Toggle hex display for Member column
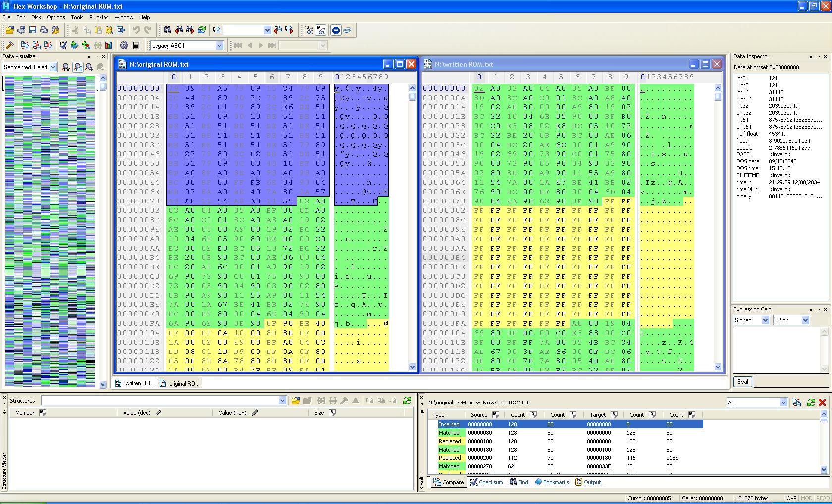This screenshot has width=832, height=504. [x=43, y=413]
